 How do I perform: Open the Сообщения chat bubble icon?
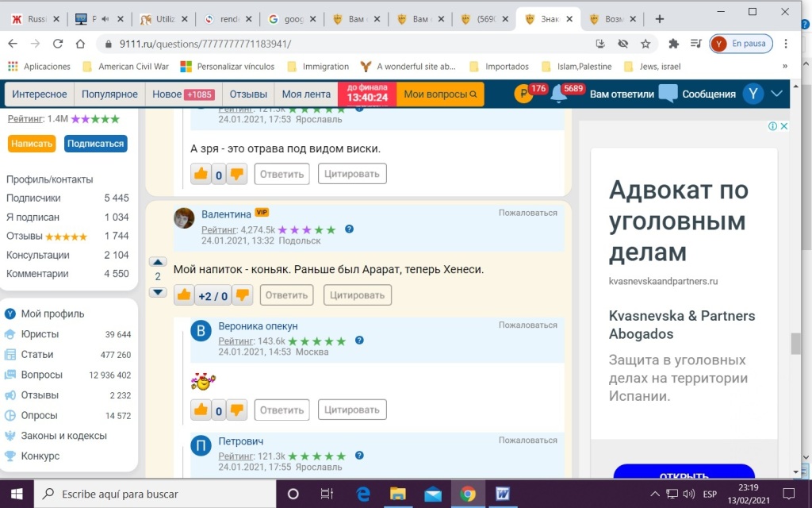pos(668,94)
